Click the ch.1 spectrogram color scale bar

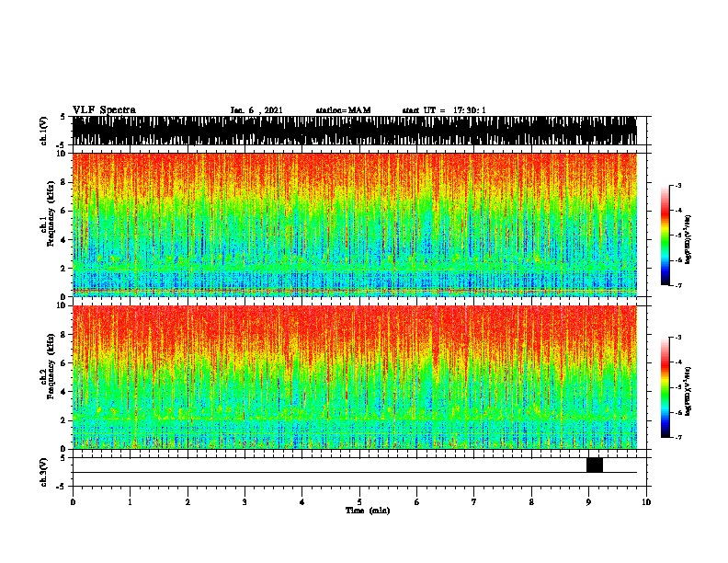[x=665, y=236]
